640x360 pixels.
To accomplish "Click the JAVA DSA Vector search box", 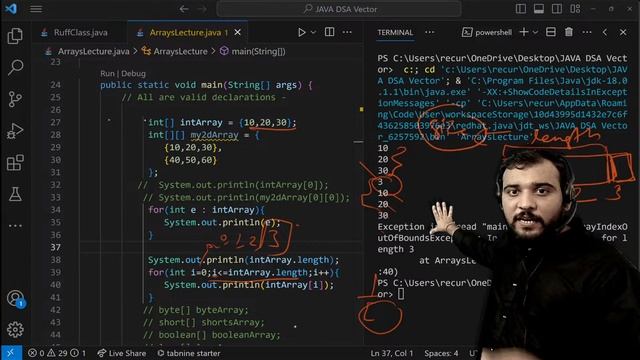I will tap(339, 9).
